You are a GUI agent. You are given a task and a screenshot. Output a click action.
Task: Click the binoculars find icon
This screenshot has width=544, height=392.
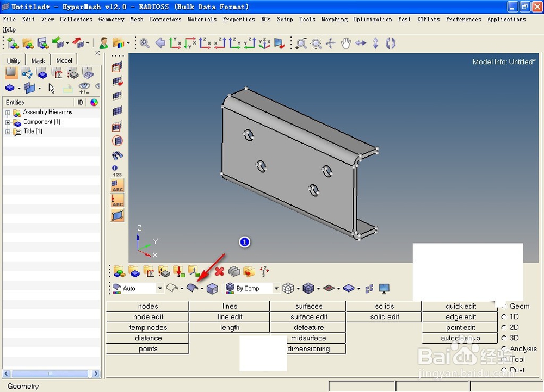pyautogui.click(x=118, y=155)
